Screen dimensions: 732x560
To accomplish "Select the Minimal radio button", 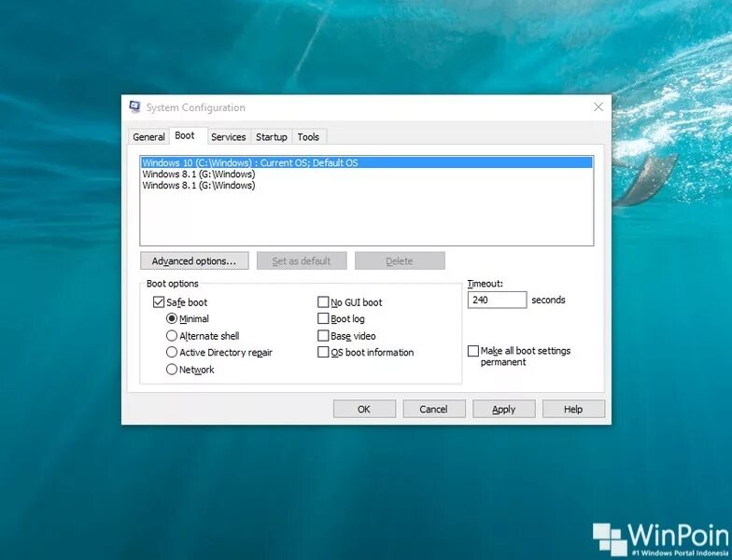I will 172,319.
